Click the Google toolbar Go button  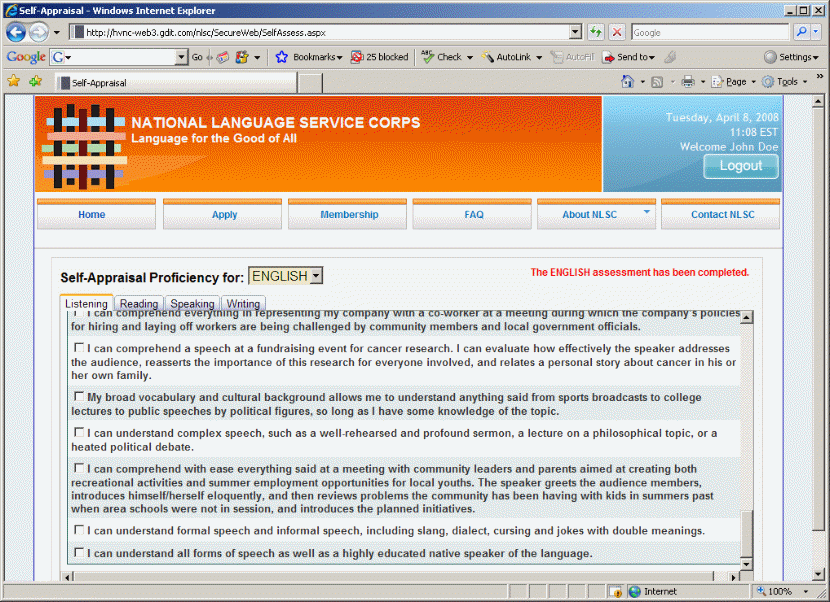[197, 57]
